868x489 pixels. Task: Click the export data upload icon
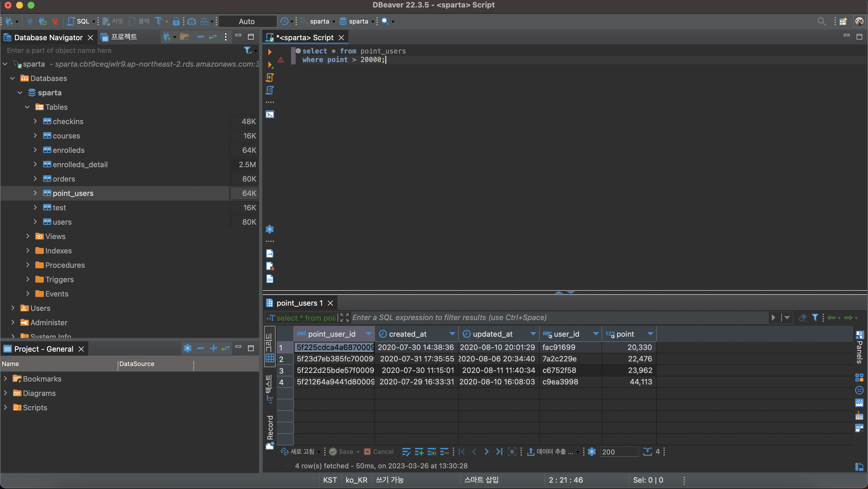point(530,452)
